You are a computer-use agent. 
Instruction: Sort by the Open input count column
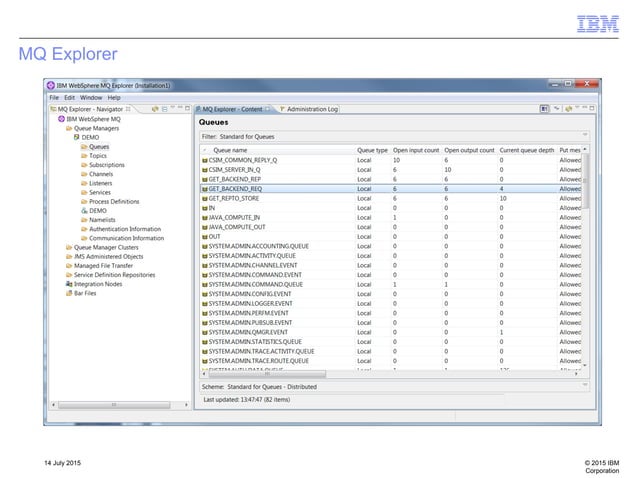(416, 150)
